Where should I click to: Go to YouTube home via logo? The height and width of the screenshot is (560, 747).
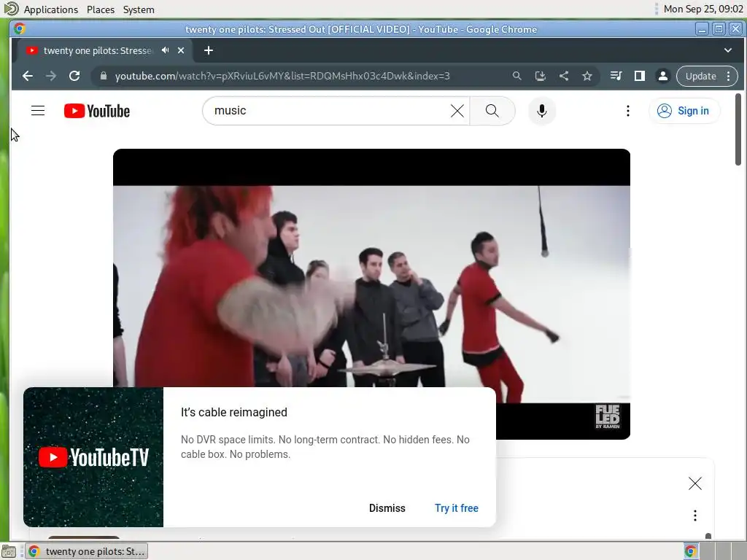click(x=97, y=111)
